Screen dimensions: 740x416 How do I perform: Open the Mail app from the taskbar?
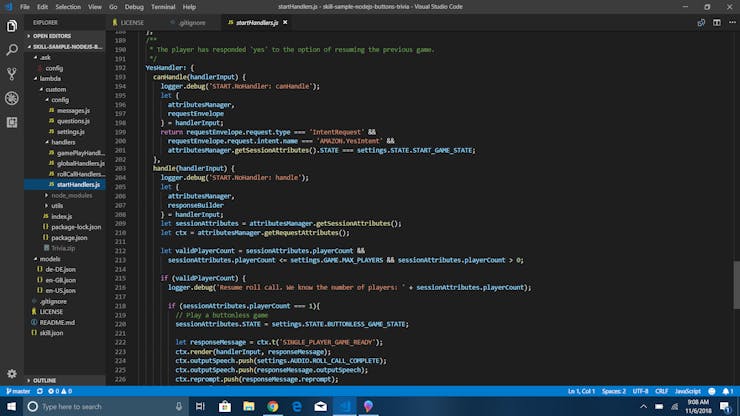tap(321, 406)
